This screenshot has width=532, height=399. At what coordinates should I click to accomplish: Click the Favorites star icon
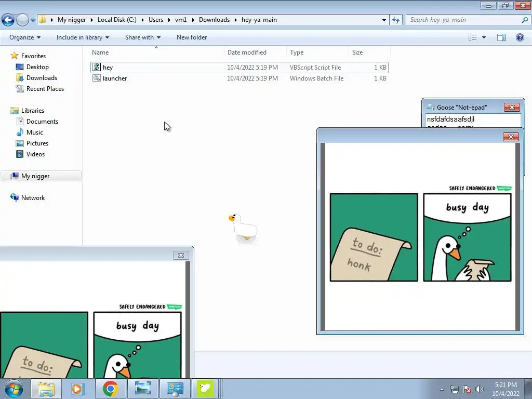[x=14, y=55]
